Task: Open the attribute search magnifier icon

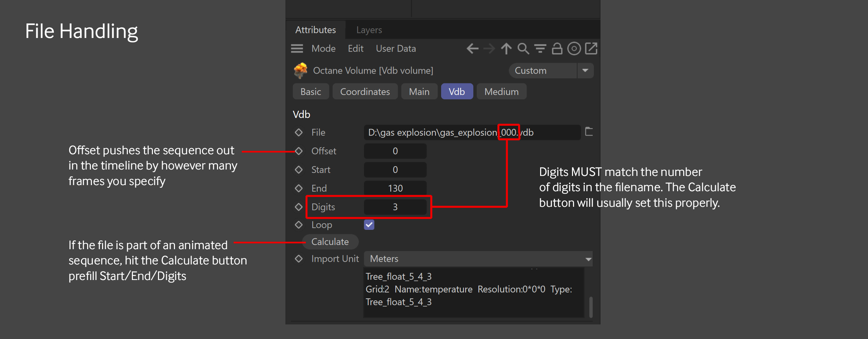Action: [x=523, y=49]
